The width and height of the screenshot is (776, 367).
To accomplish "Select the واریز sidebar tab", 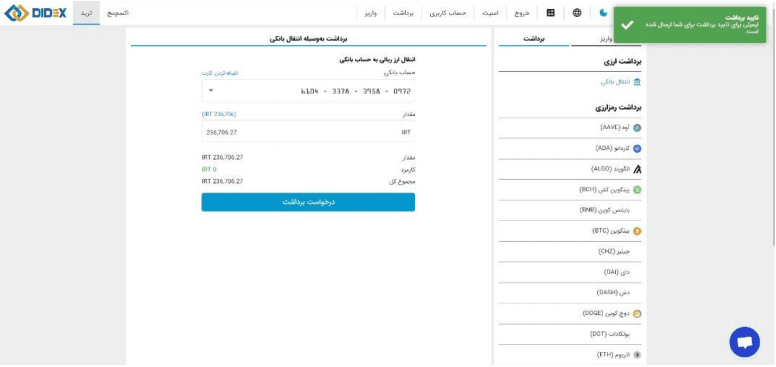I will 606,38.
